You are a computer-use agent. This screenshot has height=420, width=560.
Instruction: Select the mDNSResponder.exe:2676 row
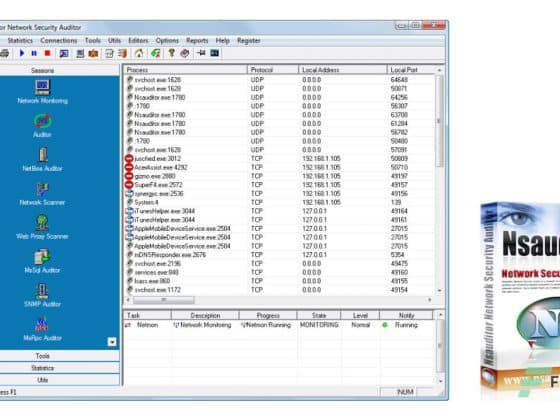click(x=280, y=255)
